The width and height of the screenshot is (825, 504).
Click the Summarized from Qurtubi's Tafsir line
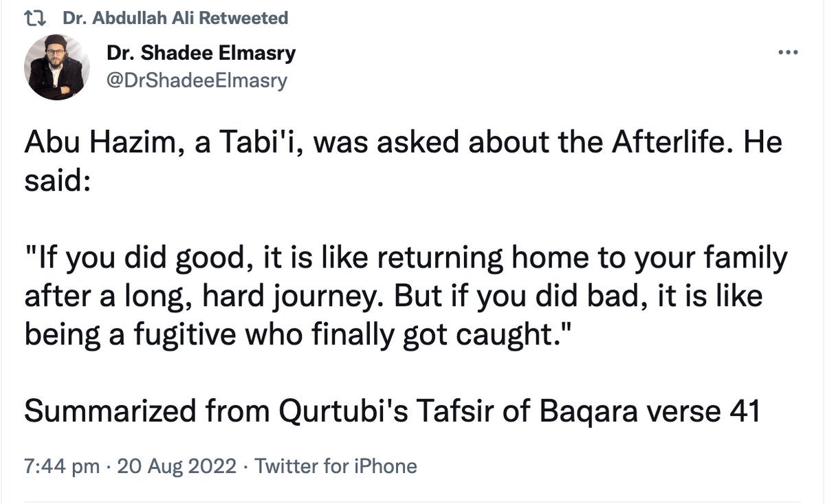click(x=393, y=411)
